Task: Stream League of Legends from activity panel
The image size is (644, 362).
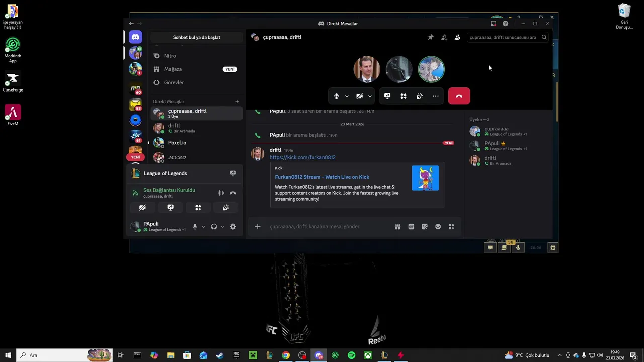Action: 233,173
